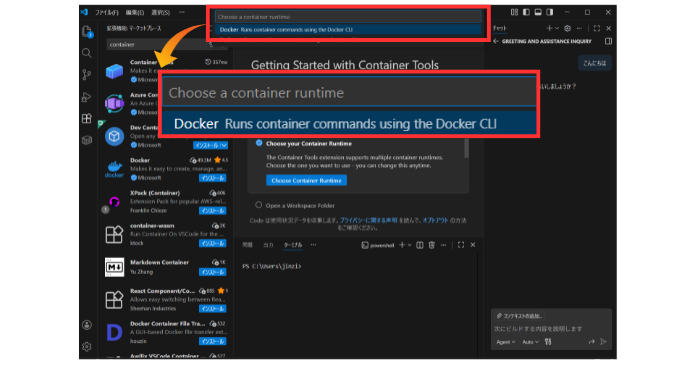Click Add Context button in chat
Viewport: 698px width, 365px height.
pos(520,316)
